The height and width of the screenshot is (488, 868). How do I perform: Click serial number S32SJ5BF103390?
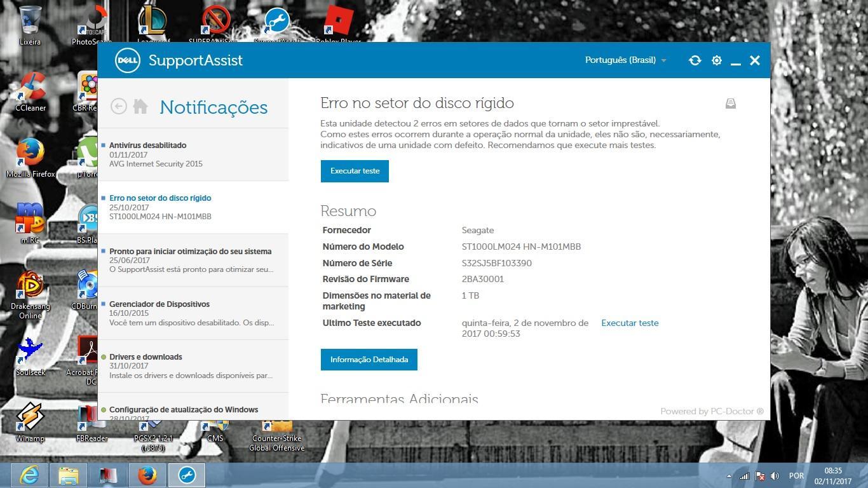point(497,263)
